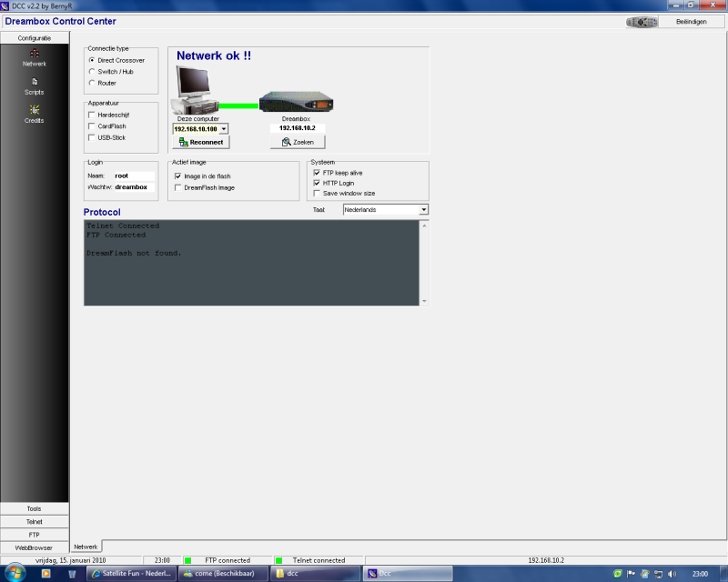Click the "Telnet Connected" log line

123,226
